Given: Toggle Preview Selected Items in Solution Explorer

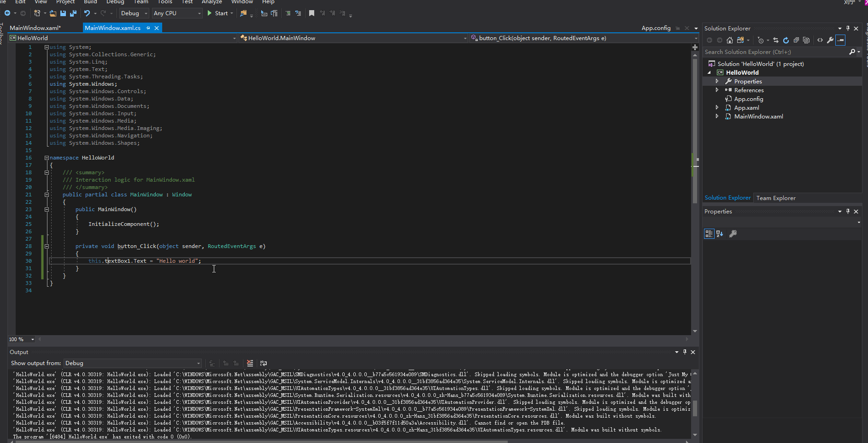Looking at the screenshot, I should [x=840, y=40].
